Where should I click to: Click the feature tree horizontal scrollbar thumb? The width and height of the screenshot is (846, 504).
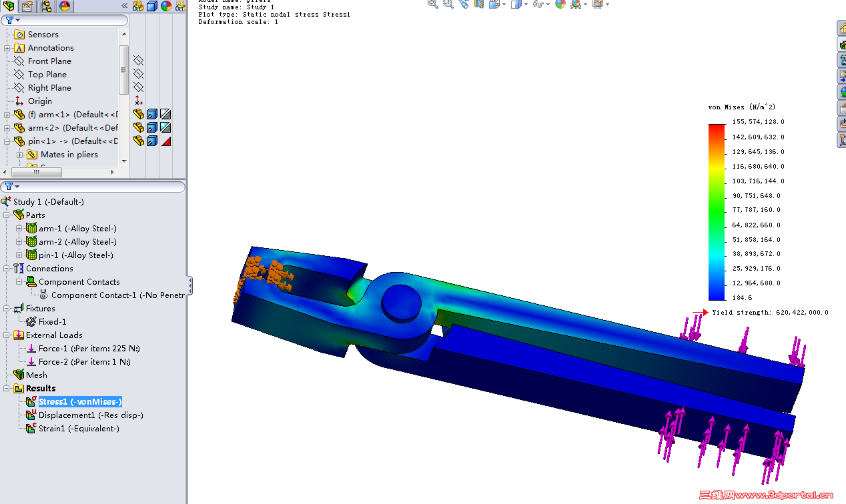(37, 172)
